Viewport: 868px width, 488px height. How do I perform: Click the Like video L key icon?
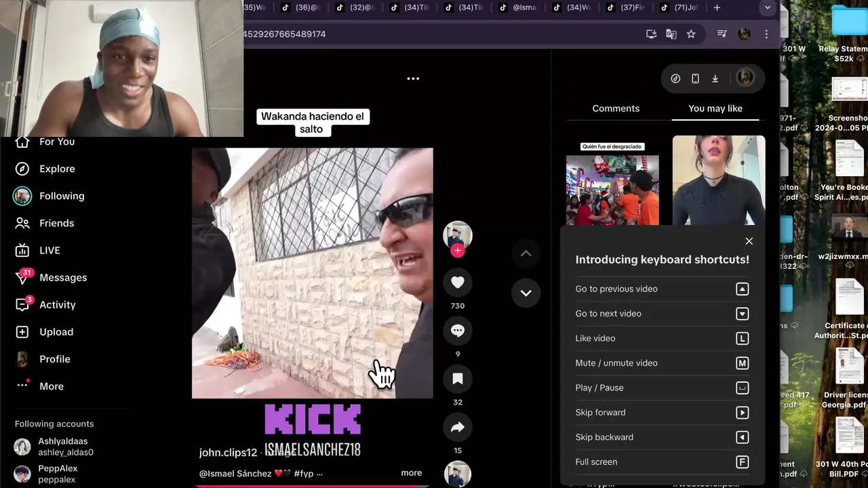coord(743,338)
